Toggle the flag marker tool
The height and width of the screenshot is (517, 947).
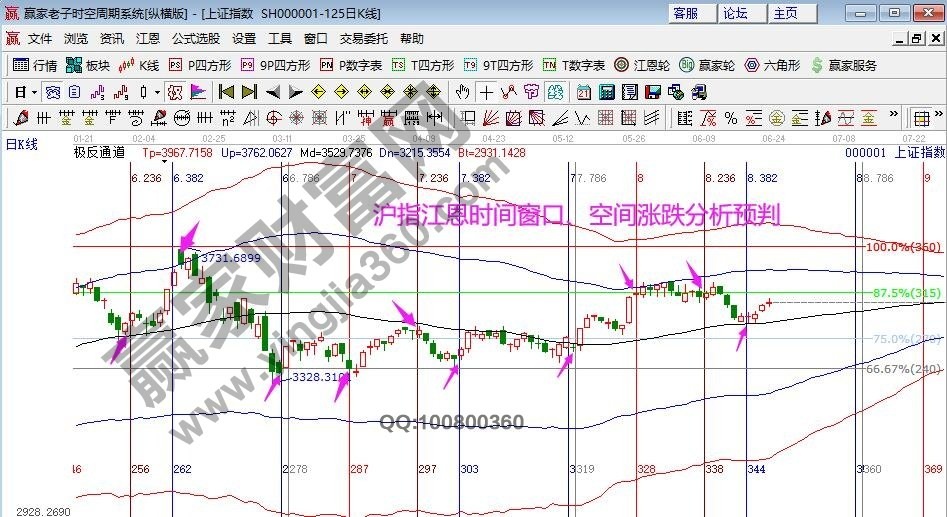197,92
